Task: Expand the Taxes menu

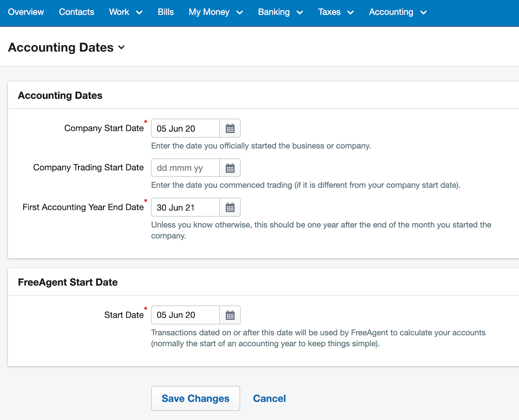Action: click(x=336, y=12)
